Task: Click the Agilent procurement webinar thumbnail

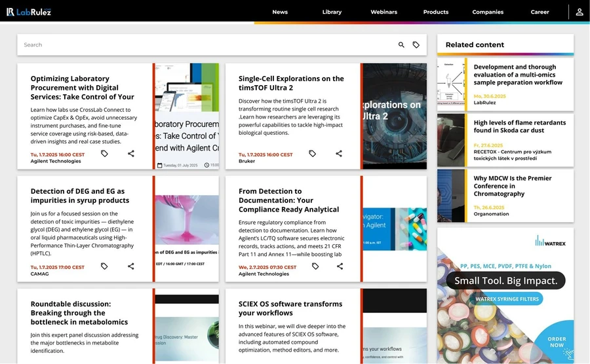Action: point(187,116)
